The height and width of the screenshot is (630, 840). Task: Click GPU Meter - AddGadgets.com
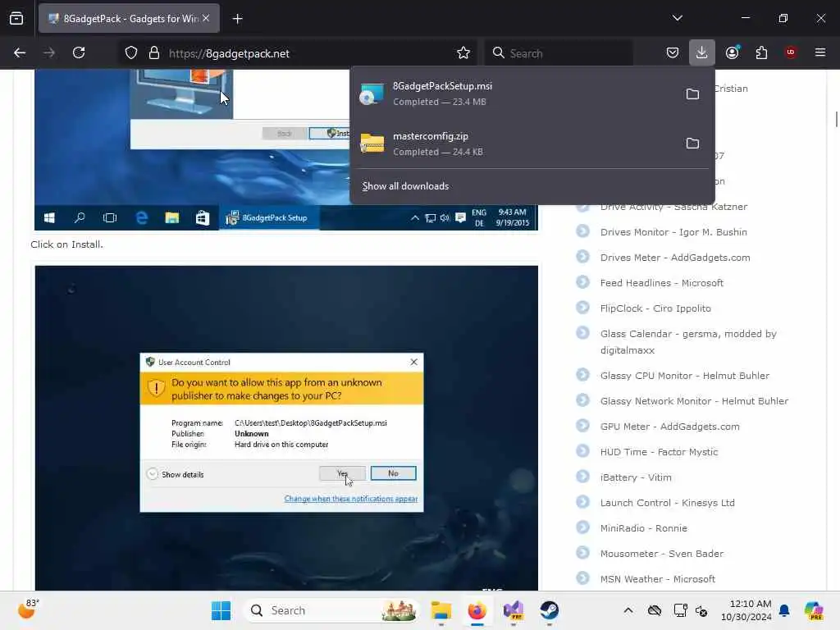click(669, 427)
